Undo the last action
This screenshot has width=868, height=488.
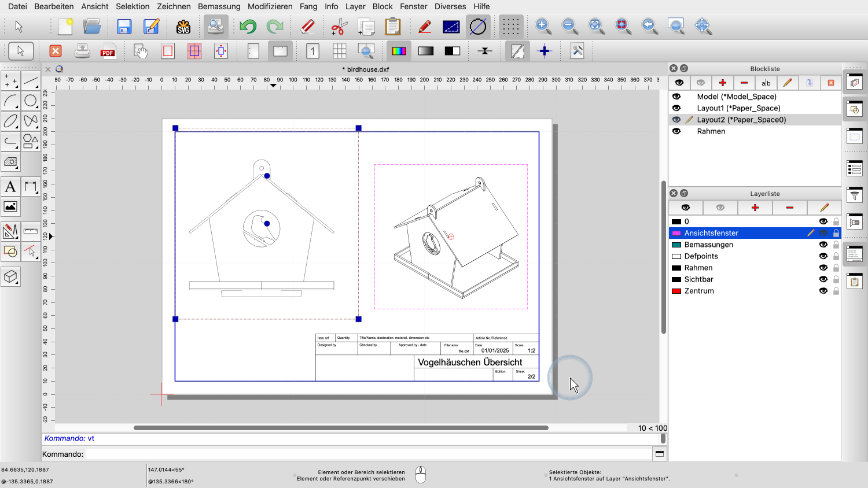point(248,27)
